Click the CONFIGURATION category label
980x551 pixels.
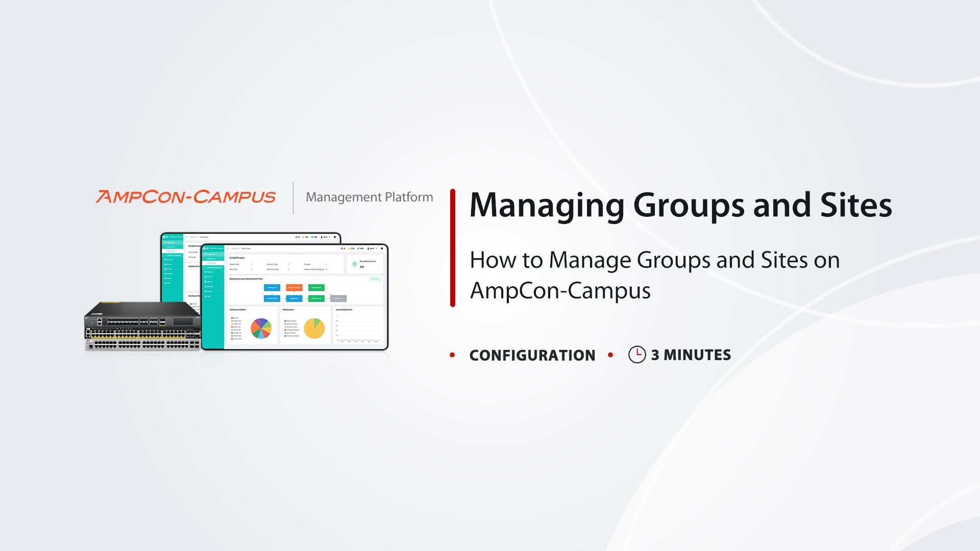coord(532,355)
